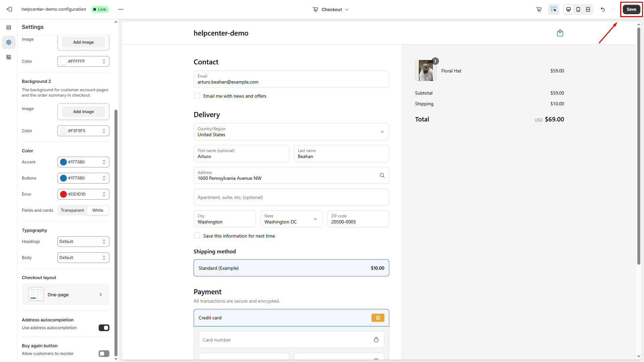644x362 pixels.
Task: Click the Accent color swatch
Action: click(63, 162)
